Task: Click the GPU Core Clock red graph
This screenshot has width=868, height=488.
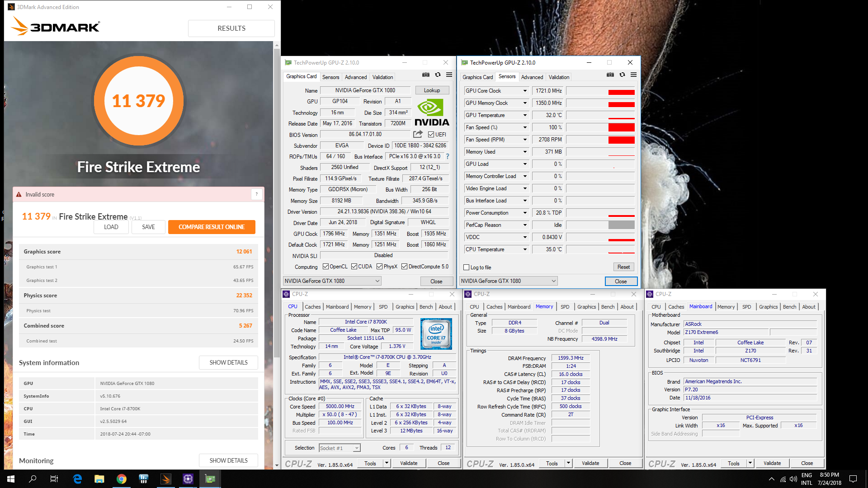Action: click(x=621, y=92)
